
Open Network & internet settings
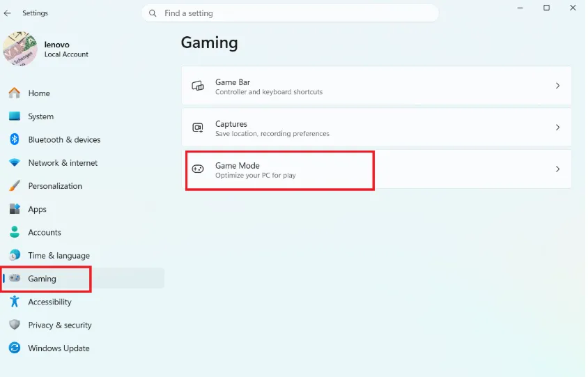pyautogui.click(x=63, y=163)
